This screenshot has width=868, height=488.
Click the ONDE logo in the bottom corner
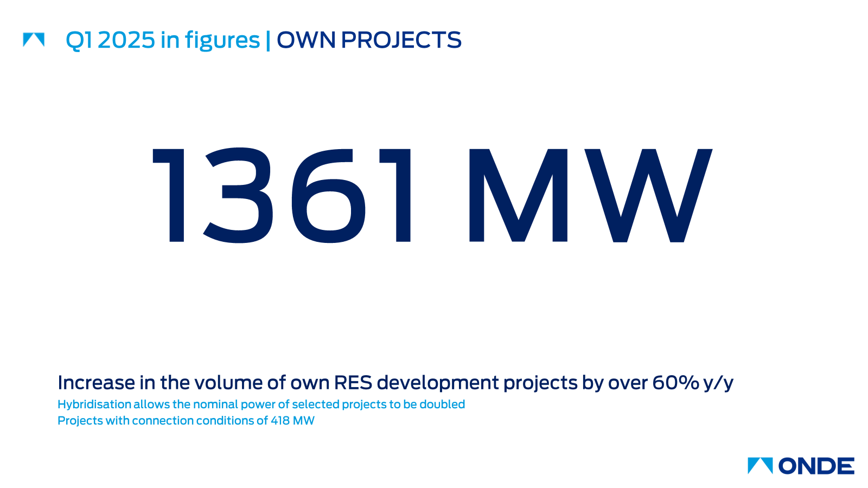[801, 466]
